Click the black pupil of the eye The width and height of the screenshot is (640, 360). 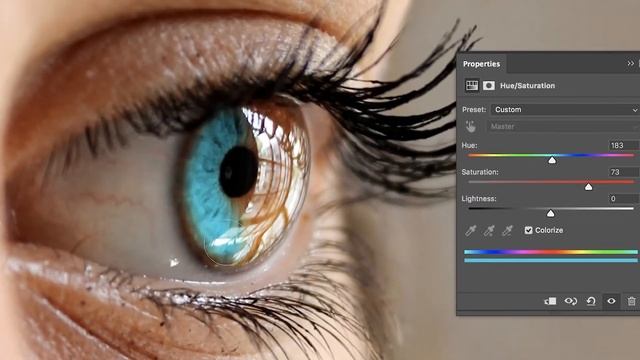(x=238, y=171)
